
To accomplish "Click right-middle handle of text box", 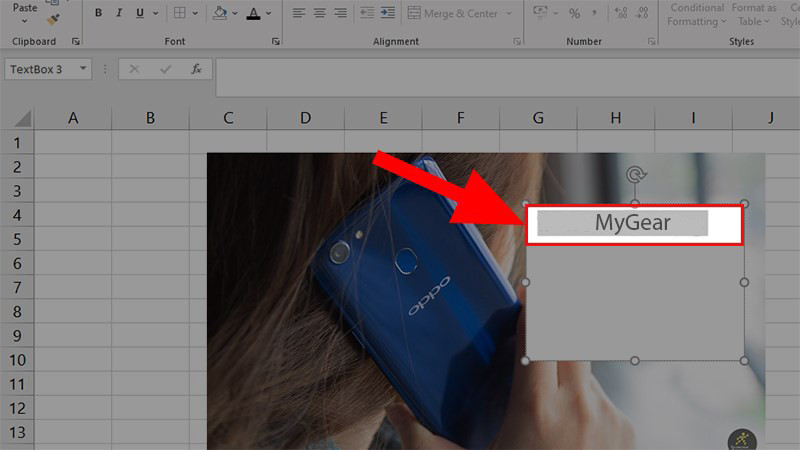I will [x=744, y=282].
